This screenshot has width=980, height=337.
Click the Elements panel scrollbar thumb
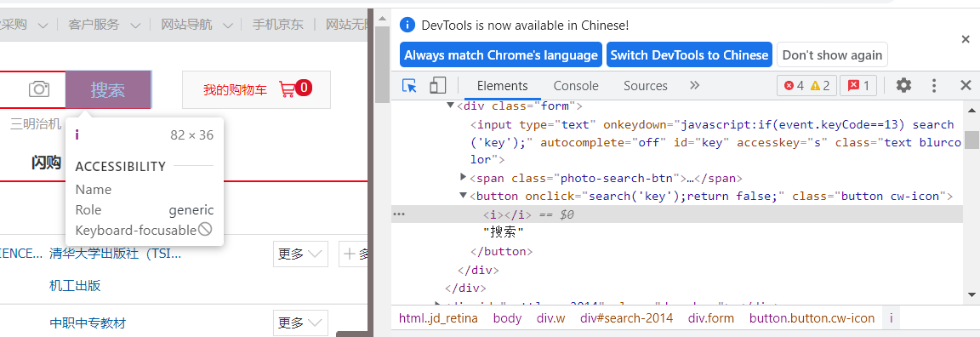[971, 140]
